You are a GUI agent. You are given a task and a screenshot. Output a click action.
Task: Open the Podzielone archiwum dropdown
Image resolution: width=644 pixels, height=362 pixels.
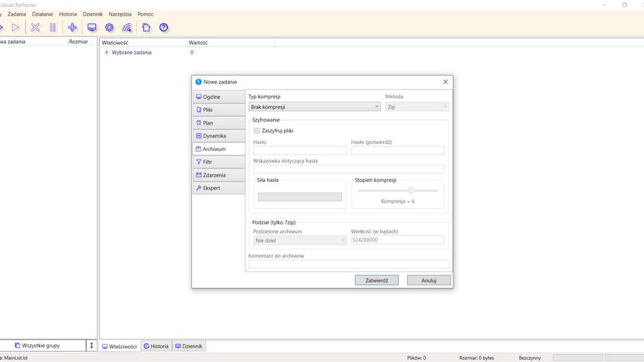300,241
